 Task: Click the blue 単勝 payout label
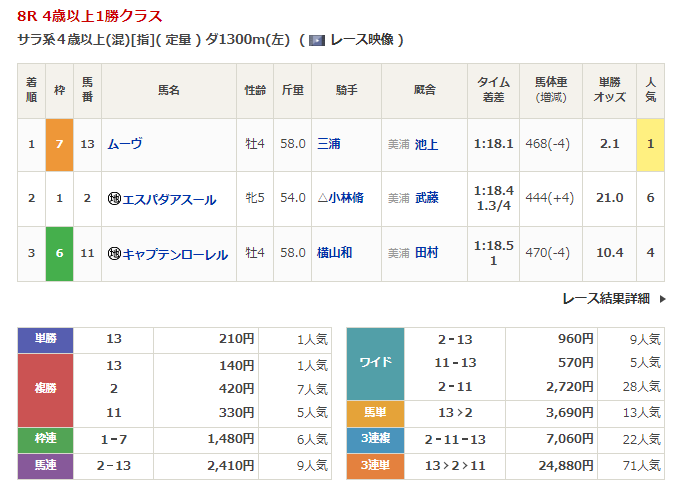pos(46,339)
